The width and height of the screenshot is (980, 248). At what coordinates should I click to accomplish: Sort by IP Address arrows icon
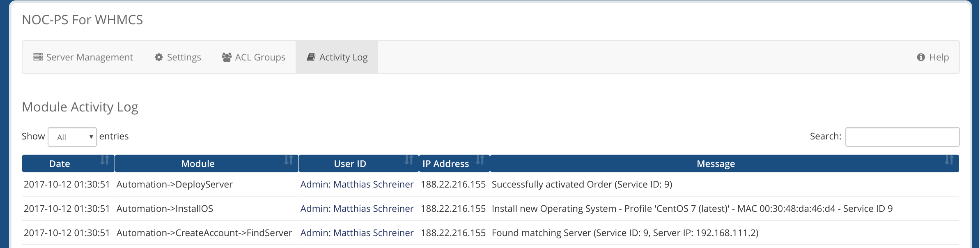(x=480, y=160)
